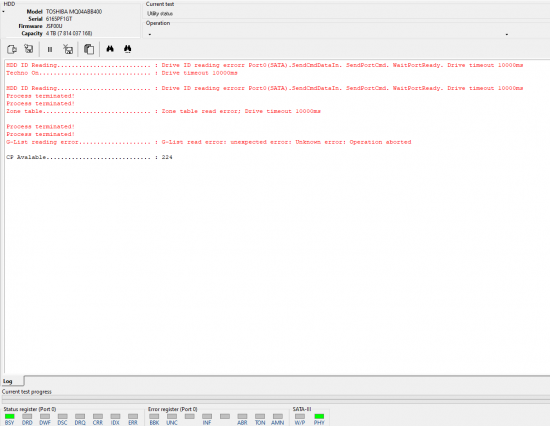Screen dimensions: 550x426
Task: Click the ABR error register indicator
Action: (242, 417)
